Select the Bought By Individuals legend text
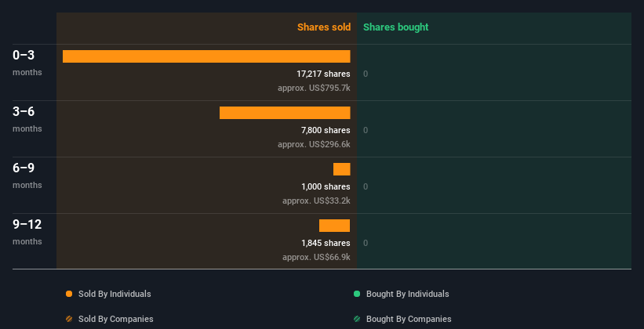Image resolution: width=644 pixels, height=329 pixels. coord(407,294)
